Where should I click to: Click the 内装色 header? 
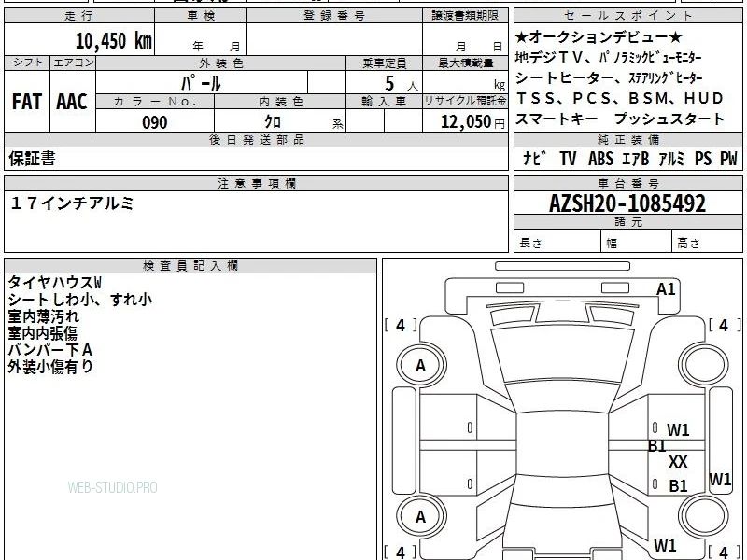tap(281, 102)
